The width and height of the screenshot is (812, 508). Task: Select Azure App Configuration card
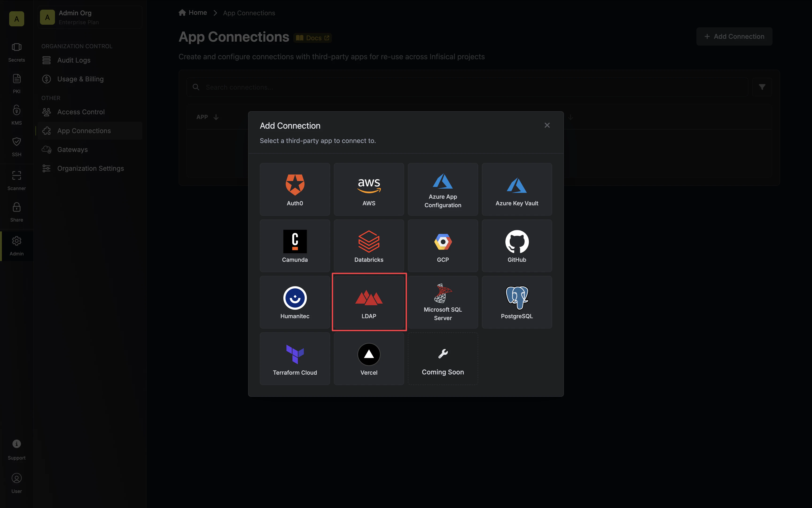pyautogui.click(x=443, y=189)
